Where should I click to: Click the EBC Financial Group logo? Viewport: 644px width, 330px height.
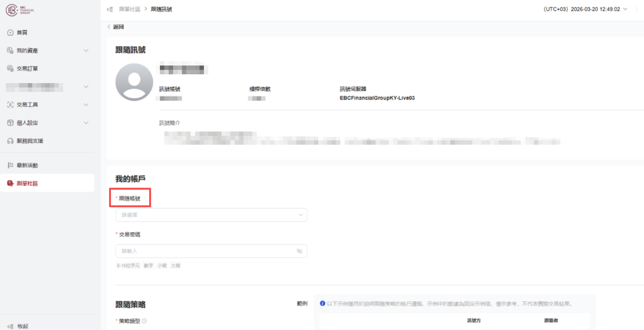[x=20, y=10]
